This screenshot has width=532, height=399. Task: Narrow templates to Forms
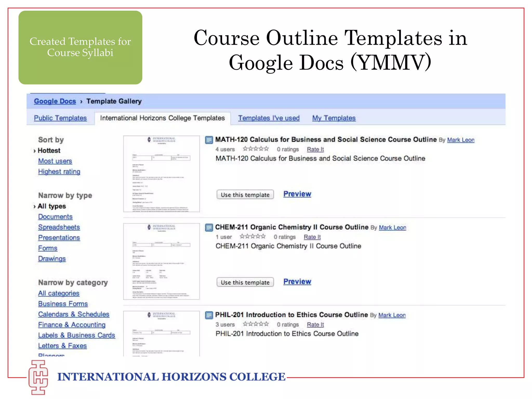(48, 248)
